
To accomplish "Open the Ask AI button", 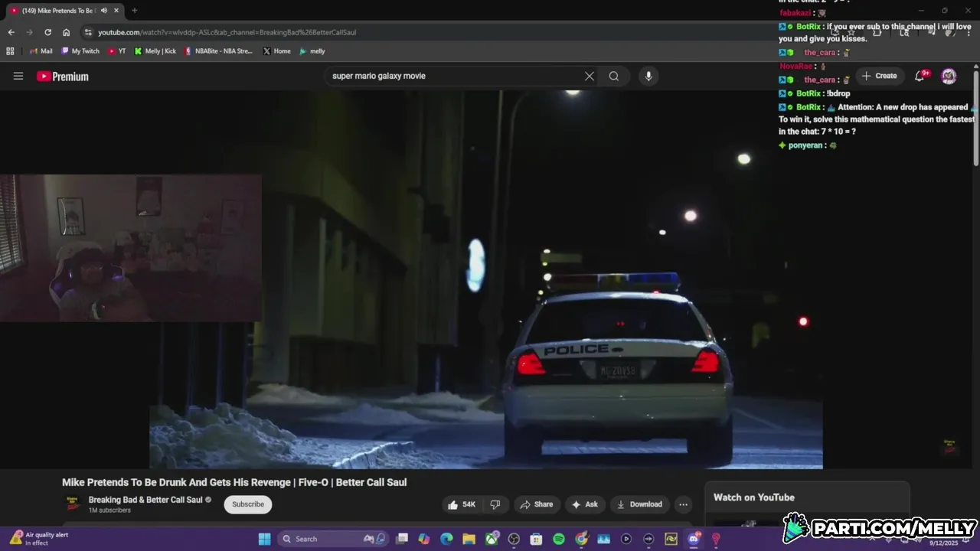I will coord(584,504).
